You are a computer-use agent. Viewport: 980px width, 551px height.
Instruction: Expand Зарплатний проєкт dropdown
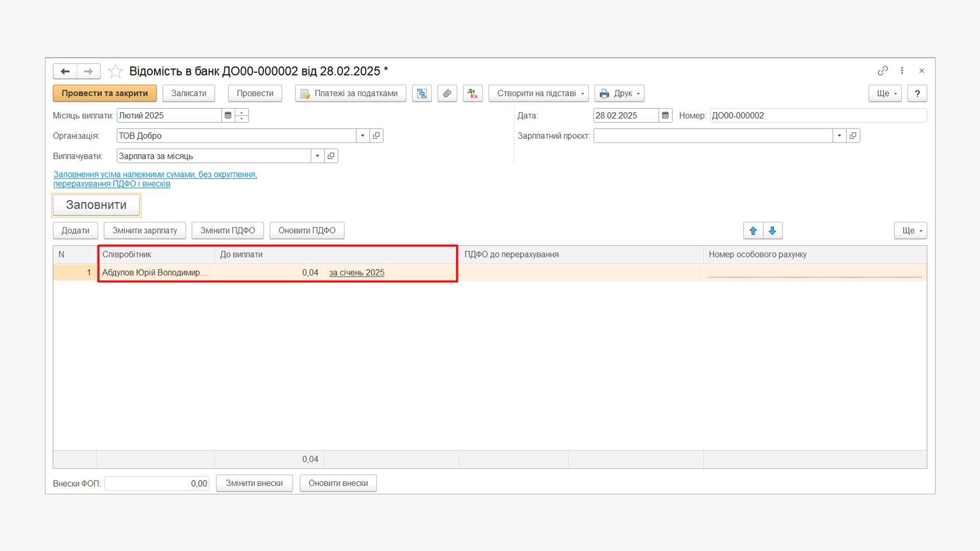pos(839,136)
